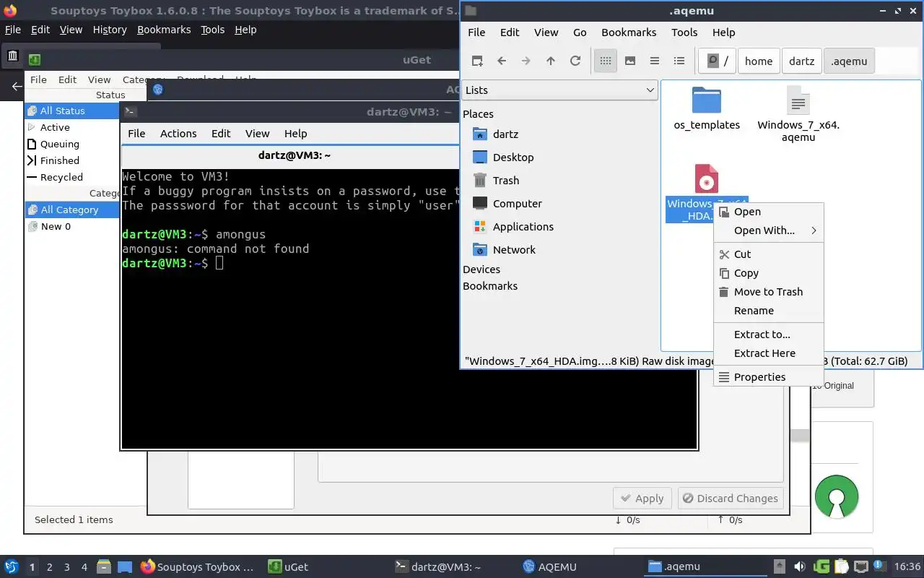The width and height of the screenshot is (924, 578).
Task: Click the root path button
Action: 718,61
